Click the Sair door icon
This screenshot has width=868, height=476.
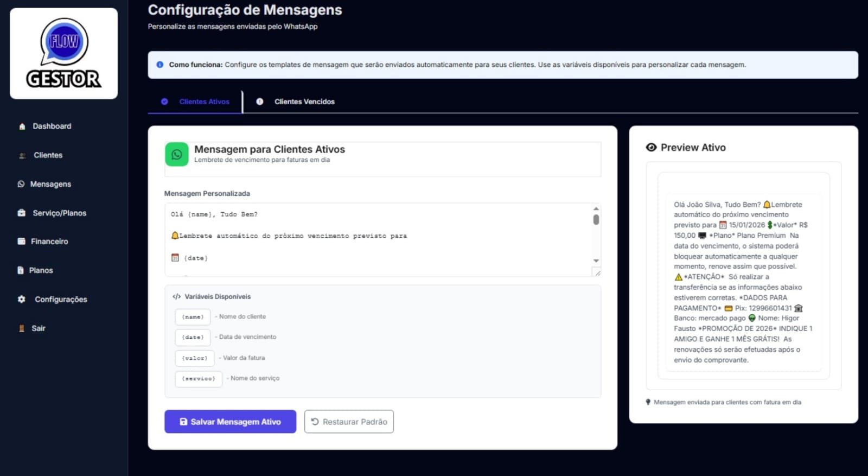(22, 328)
